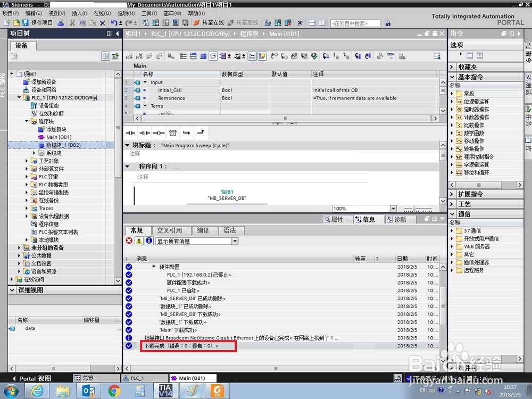Toggle the free-comments list icon in editor toolbar

[252, 56]
